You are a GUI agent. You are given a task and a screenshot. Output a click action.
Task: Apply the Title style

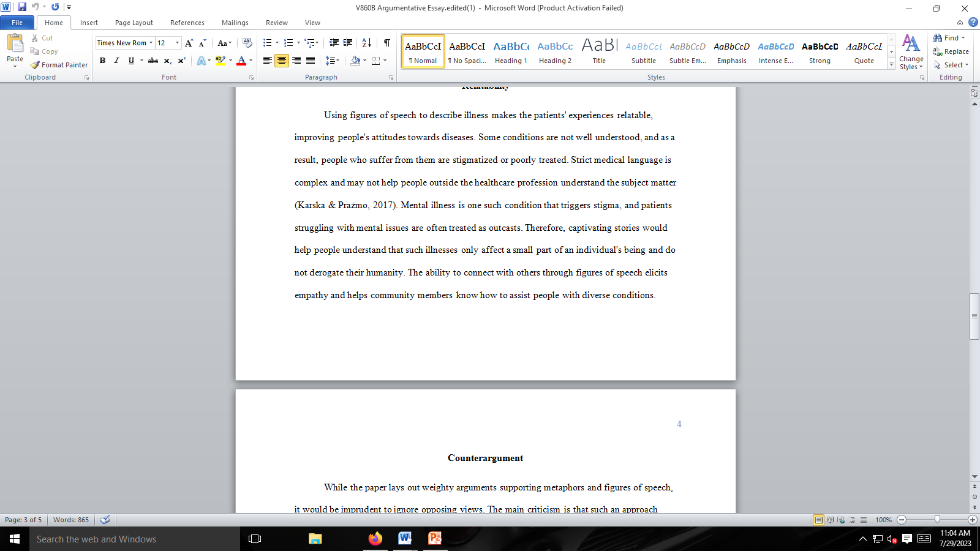[x=599, y=51]
